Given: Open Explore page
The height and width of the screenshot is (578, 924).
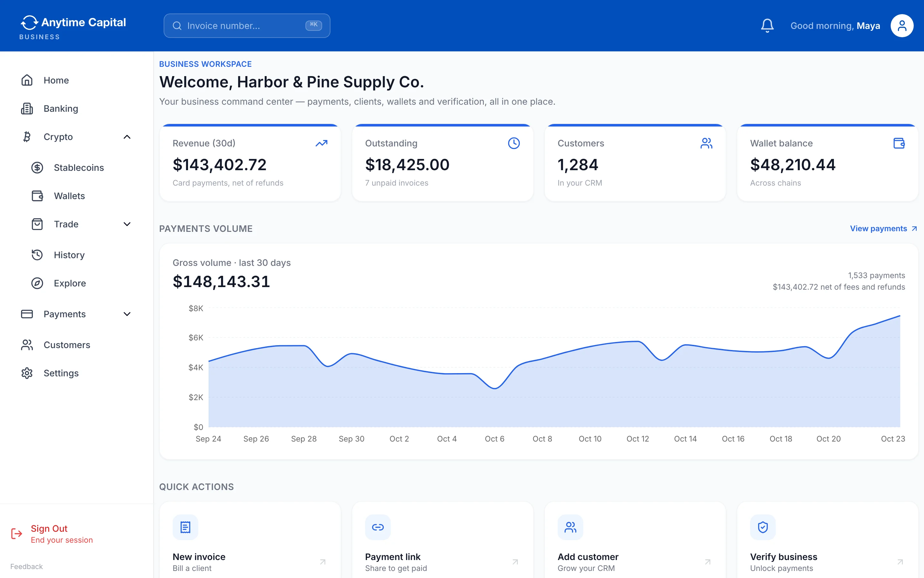Looking at the screenshot, I should 82,283.
